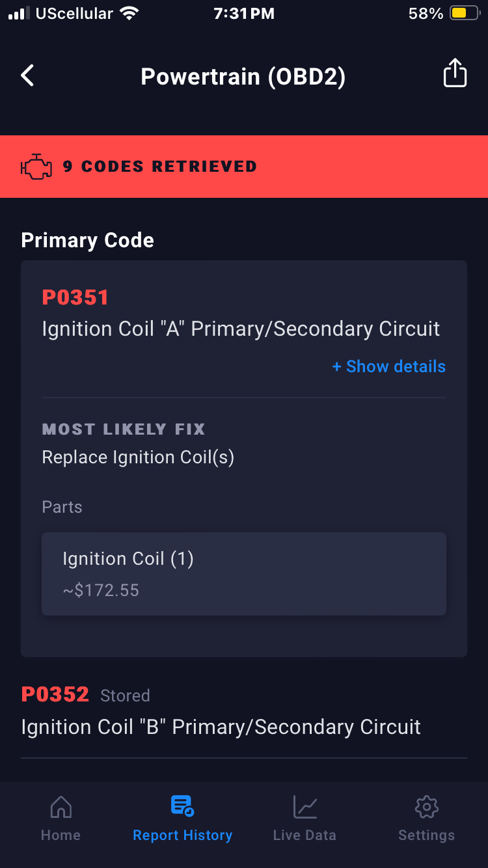488x868 pixels.
Task: Tap the Replace Ignition Coil(s) fix text
Action: point(138,457)
